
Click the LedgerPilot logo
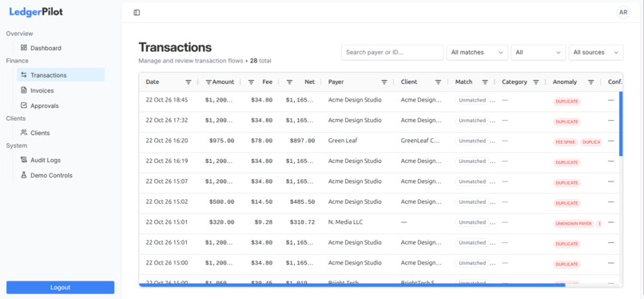coord(36,12)
